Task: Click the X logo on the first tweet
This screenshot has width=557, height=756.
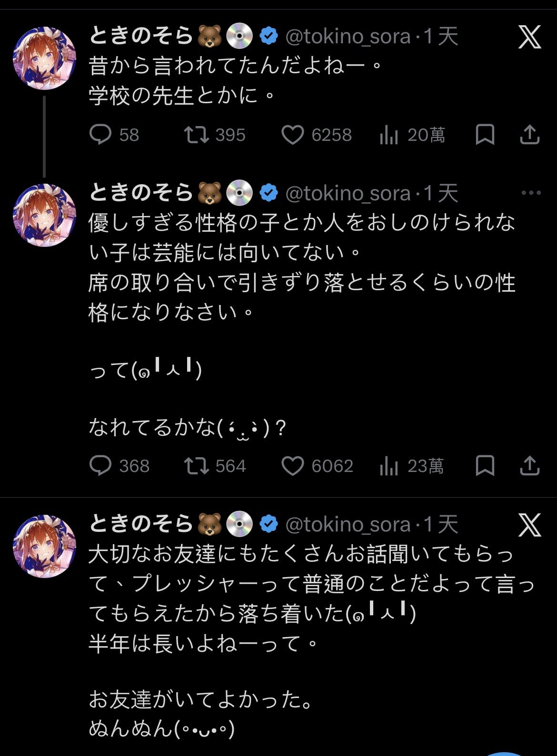Action: (529, 37)
